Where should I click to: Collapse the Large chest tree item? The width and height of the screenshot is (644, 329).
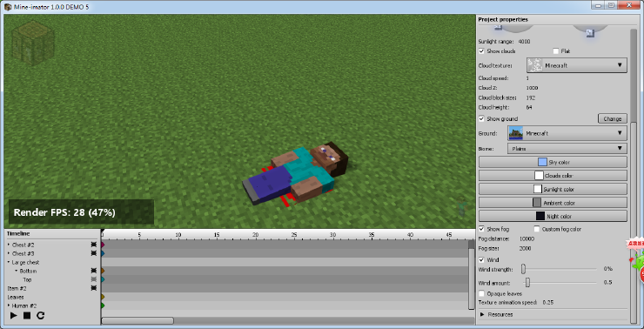(x=9, y=262)
